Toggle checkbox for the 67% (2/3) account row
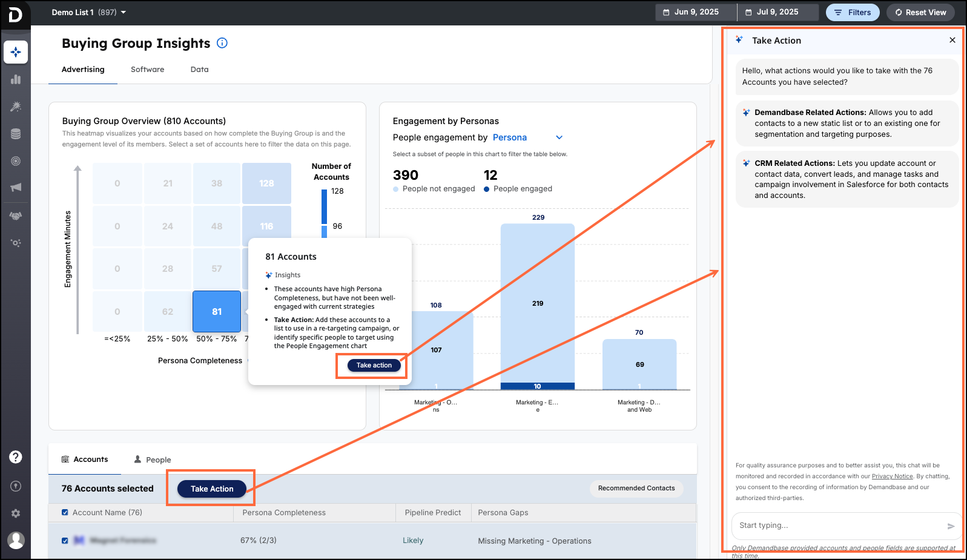This screenshot has height=560, width=967. coord(65,541)
